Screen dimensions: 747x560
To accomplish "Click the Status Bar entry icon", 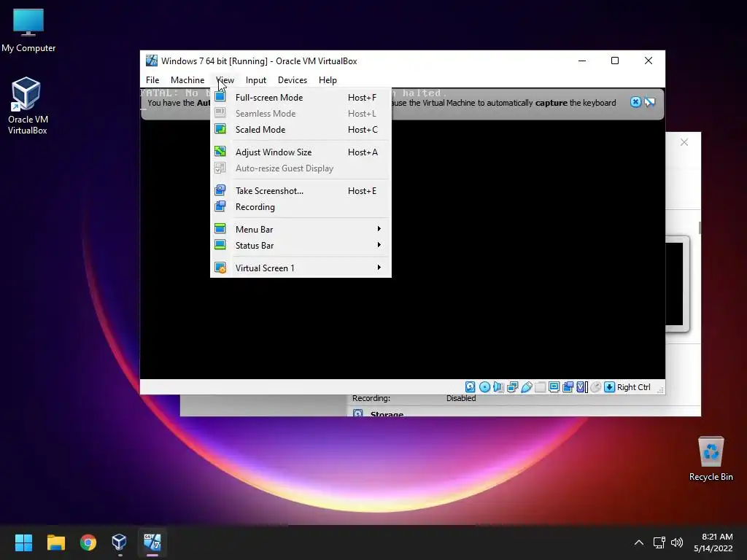I will (220, 245).
